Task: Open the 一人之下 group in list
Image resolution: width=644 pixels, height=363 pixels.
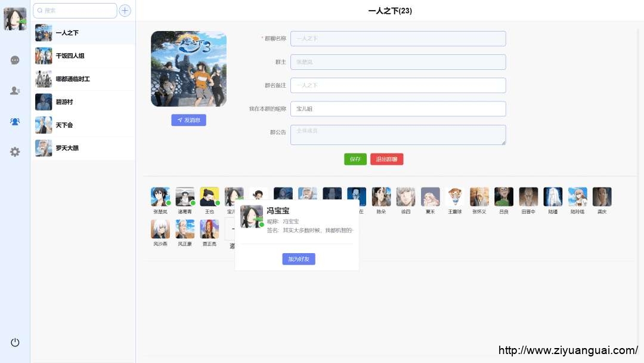Action: click(x=83, y=33)
